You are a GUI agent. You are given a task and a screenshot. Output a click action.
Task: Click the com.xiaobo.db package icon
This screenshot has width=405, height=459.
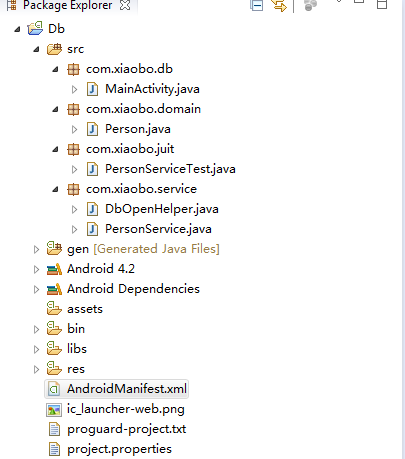[73, 69]
